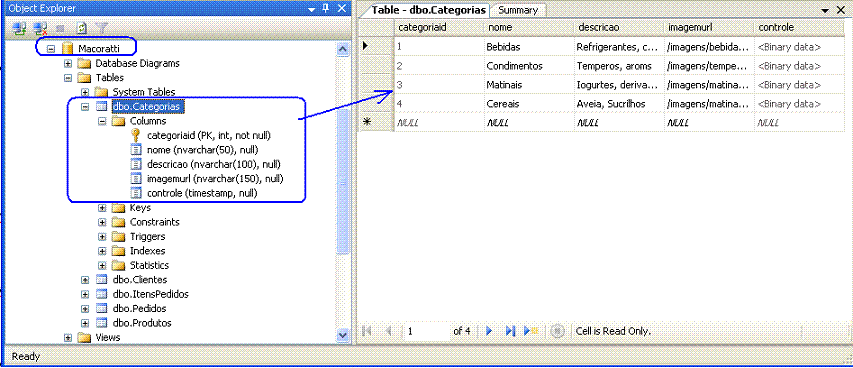The height and width of the screenshot is (368, 853).
Task: Go to first record in grid navigator
Action: (x=367, y=331)
